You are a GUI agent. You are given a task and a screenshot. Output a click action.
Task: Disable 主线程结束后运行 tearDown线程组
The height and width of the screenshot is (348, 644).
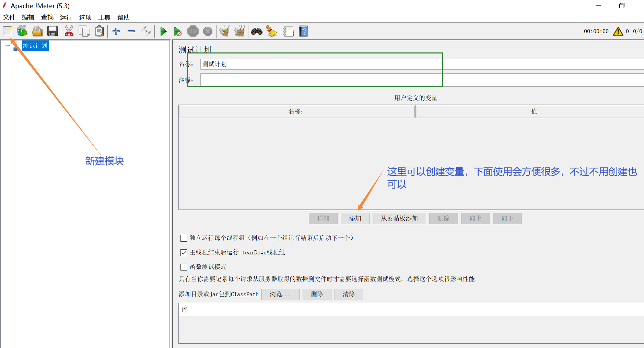[184, 252]
